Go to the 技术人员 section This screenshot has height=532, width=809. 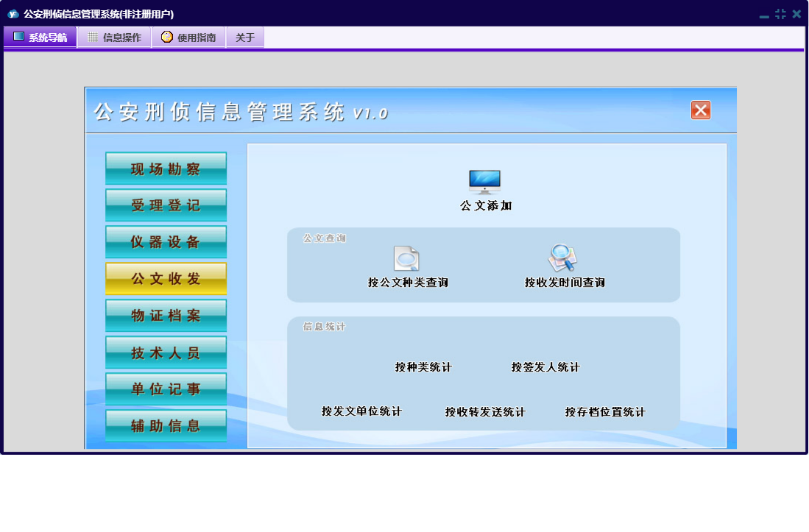166,352
